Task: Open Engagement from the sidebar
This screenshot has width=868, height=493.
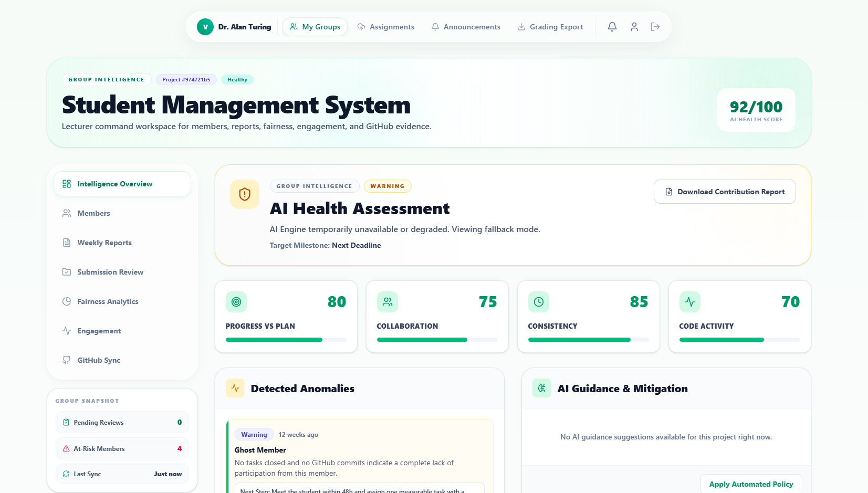Action: (x=122, y=331)
